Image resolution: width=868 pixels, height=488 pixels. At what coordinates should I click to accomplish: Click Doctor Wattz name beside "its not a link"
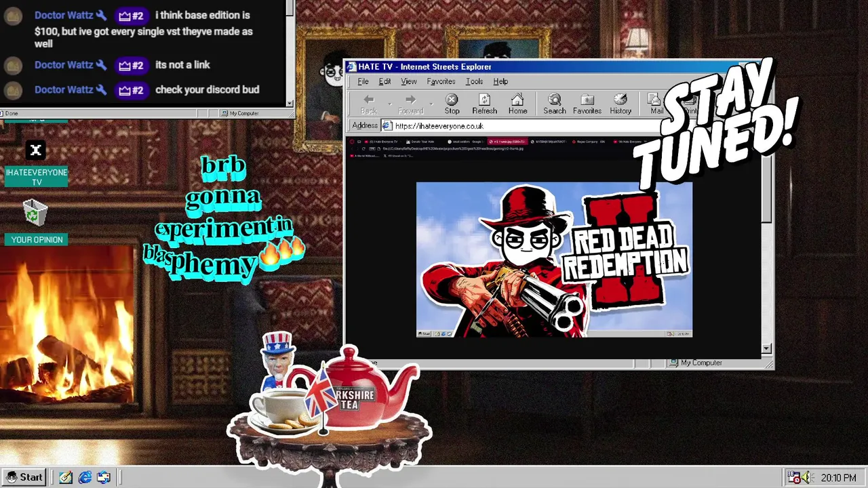[x=64, y=65]
